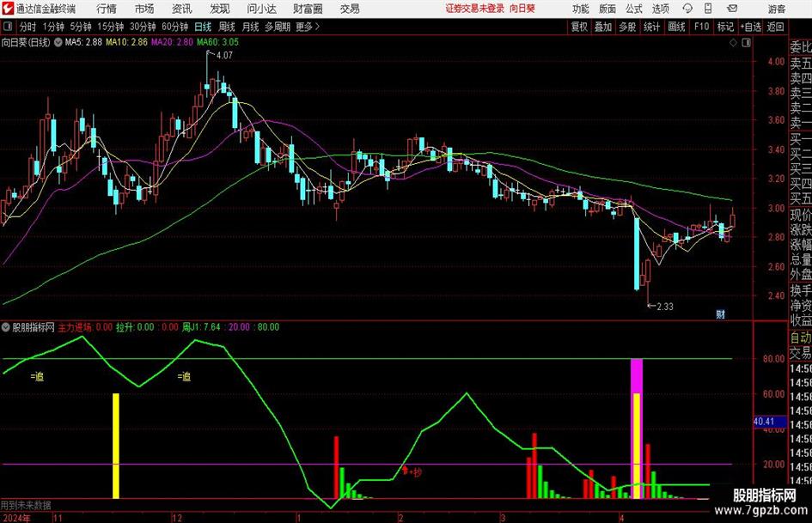812x523 pixels.
Task: Select the 周线 weekly chart tab
Action: 227,27
